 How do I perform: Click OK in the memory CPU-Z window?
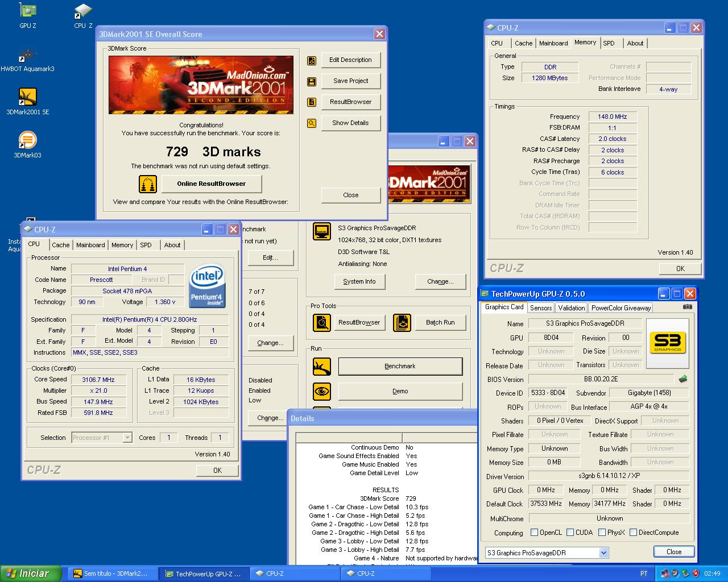pos(680,269)
